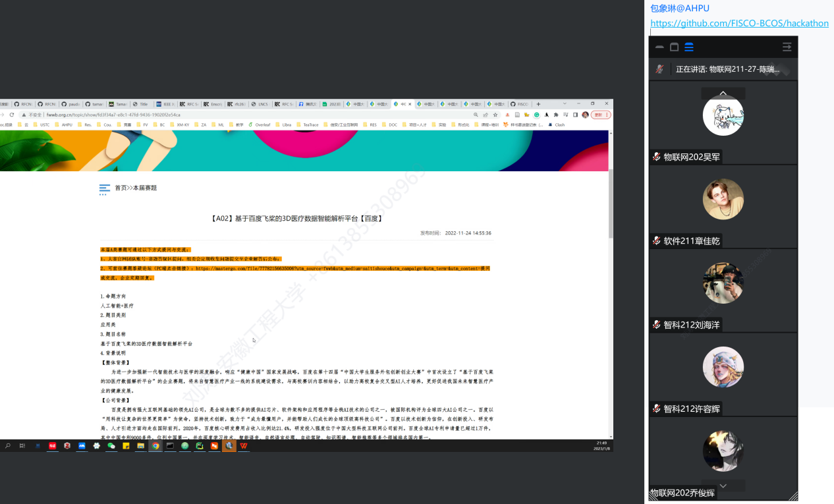Open the hamburger menu icon beside the breadcrumb
Viewport: 834px width, 504px height.
coord(105,189)
